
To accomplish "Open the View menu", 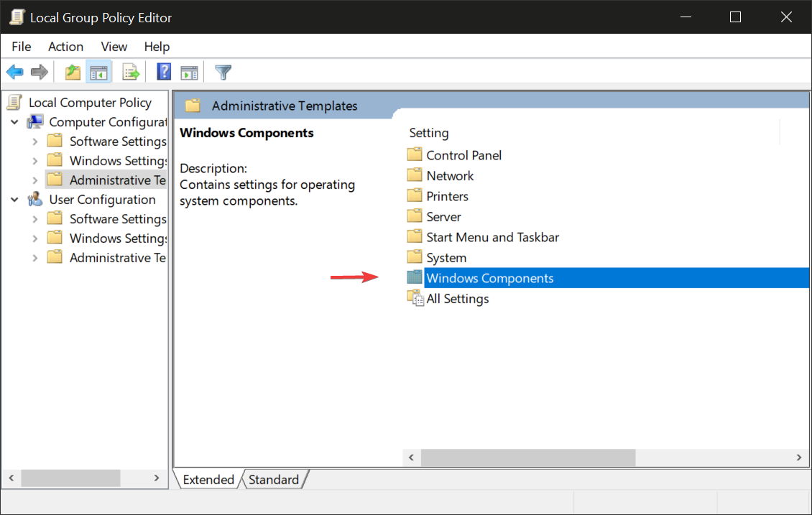I will 114,47.
